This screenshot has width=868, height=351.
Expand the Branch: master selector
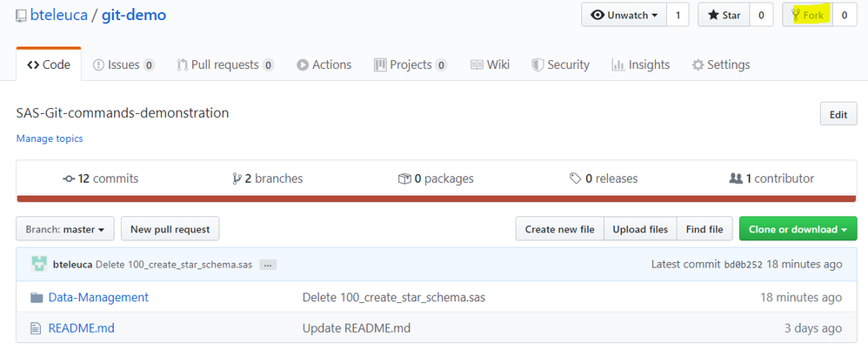coord(65,229)
